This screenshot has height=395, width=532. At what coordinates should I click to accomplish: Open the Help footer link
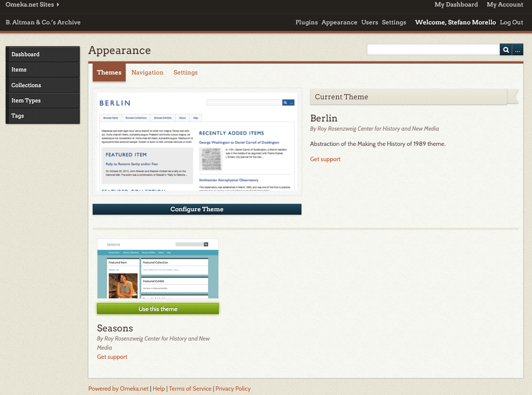[159, 388]
